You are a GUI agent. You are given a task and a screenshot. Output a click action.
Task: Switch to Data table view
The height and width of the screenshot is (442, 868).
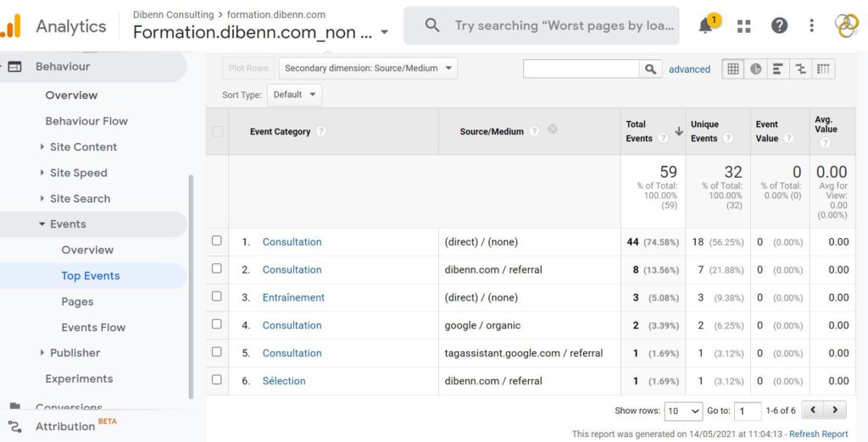coord(733,69)
